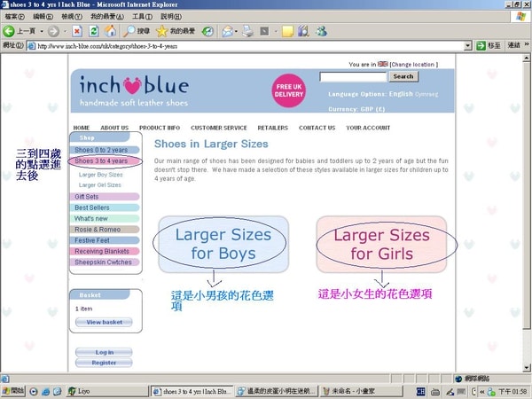Open the Messenger people icon

pyautogui.click(x=321, y=31)
